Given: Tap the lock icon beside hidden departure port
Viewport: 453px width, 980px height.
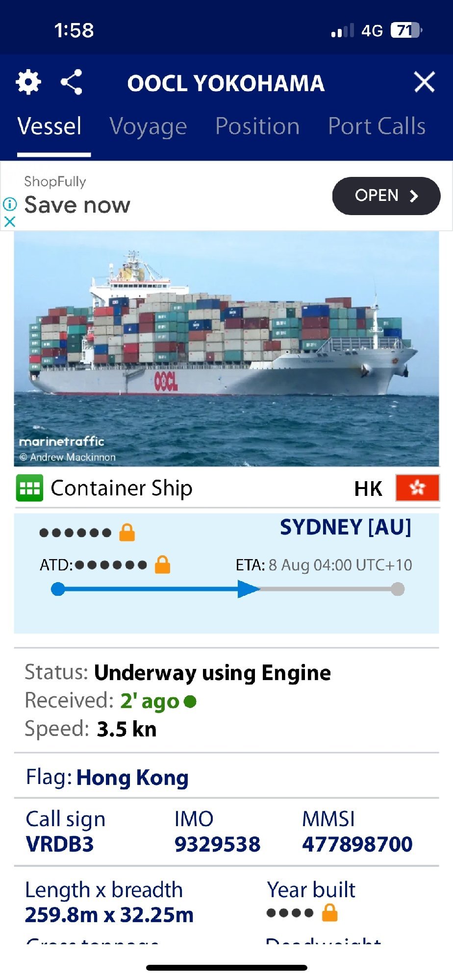Looking at the screenshot, I should (127, 532).
